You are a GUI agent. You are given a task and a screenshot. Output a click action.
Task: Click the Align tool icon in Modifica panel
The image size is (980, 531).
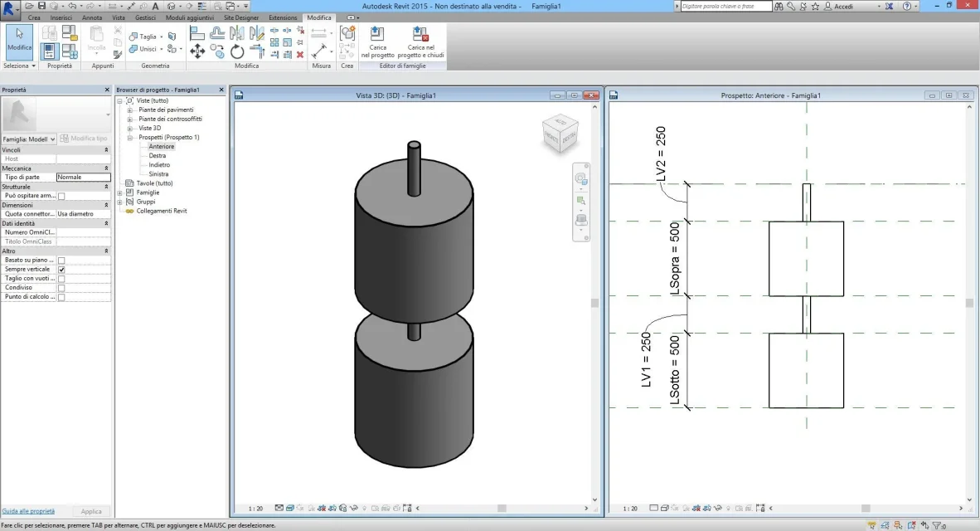[197, 33]
